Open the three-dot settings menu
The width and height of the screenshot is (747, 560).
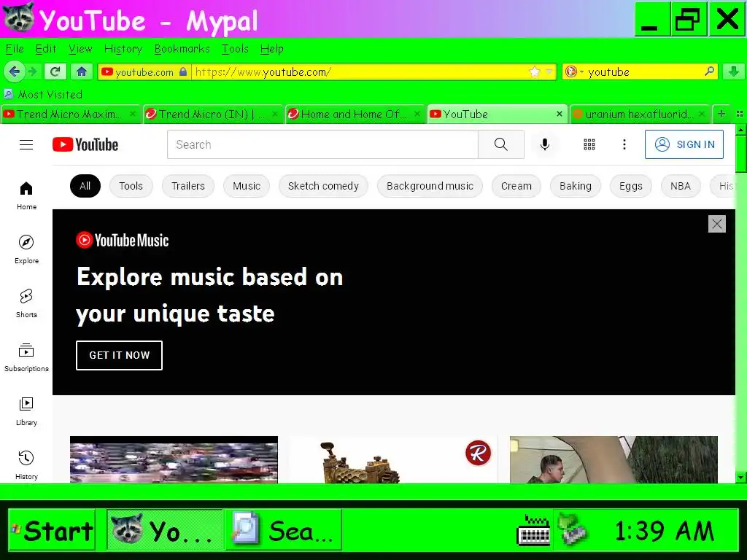click(x=624, y=144)
